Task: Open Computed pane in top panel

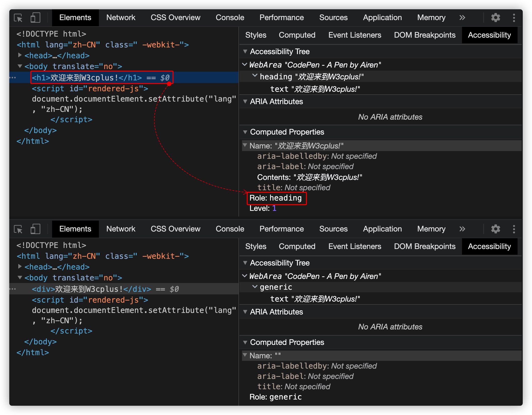Action: pos(297,35)
